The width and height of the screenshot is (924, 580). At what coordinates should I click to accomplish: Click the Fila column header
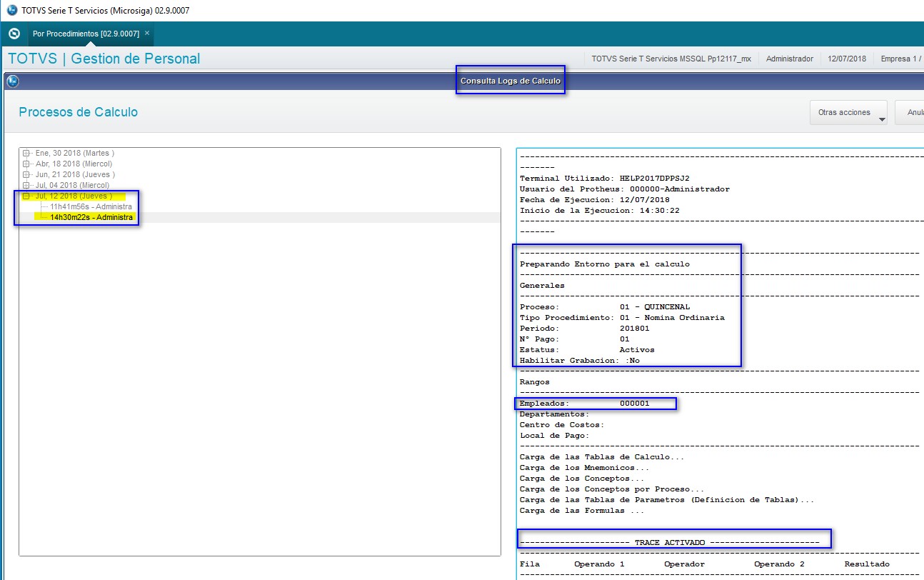coord(530,564)
